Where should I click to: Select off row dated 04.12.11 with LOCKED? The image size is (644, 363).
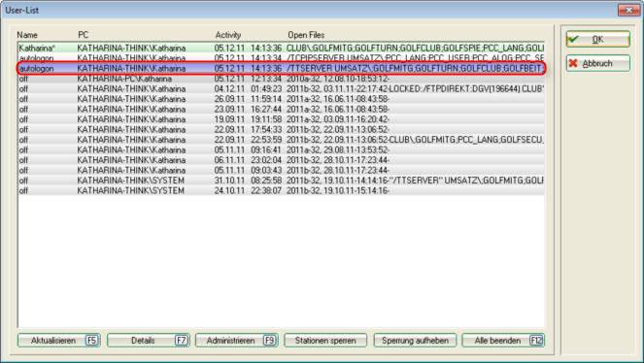pos(282,88)
